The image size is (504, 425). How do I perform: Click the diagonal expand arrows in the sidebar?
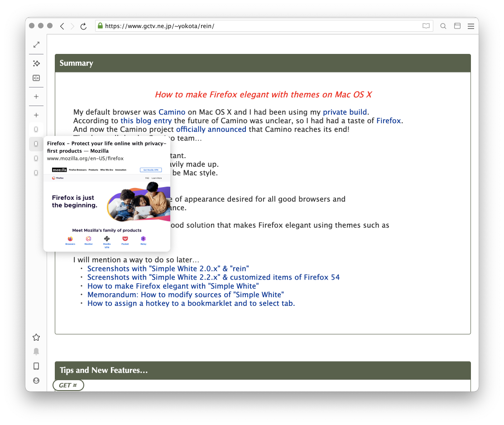click(36, 45)
